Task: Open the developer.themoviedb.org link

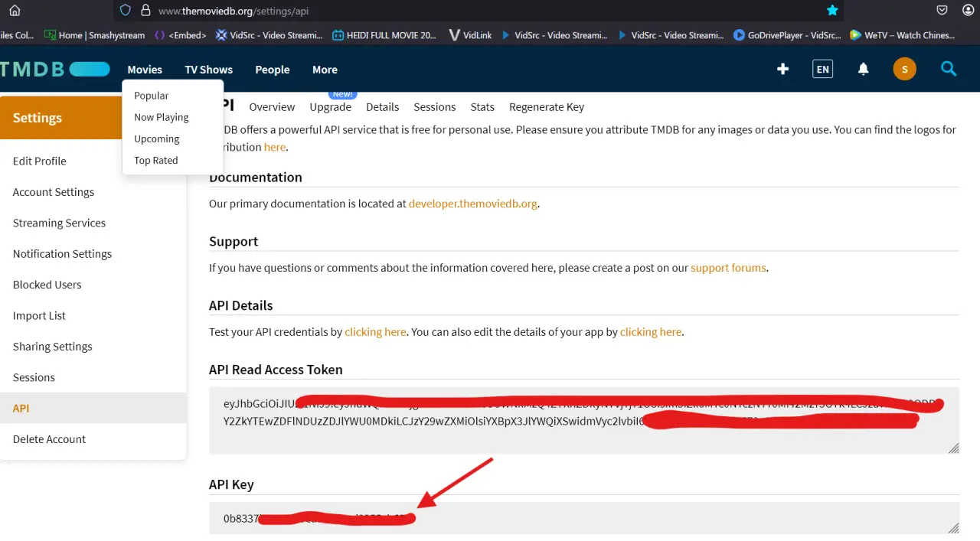Action: coord(473,204)
